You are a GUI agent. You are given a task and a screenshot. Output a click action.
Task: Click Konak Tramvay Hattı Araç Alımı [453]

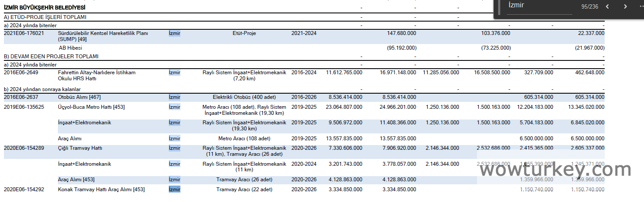(x=101, y=189)
